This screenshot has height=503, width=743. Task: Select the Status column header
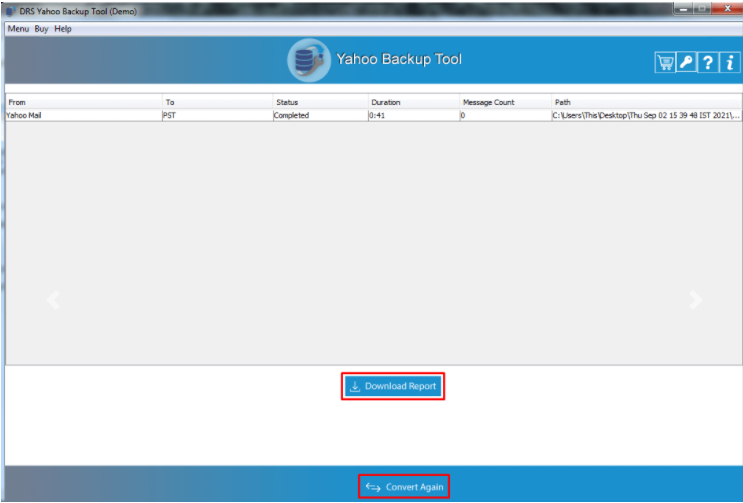click(320, 102)
